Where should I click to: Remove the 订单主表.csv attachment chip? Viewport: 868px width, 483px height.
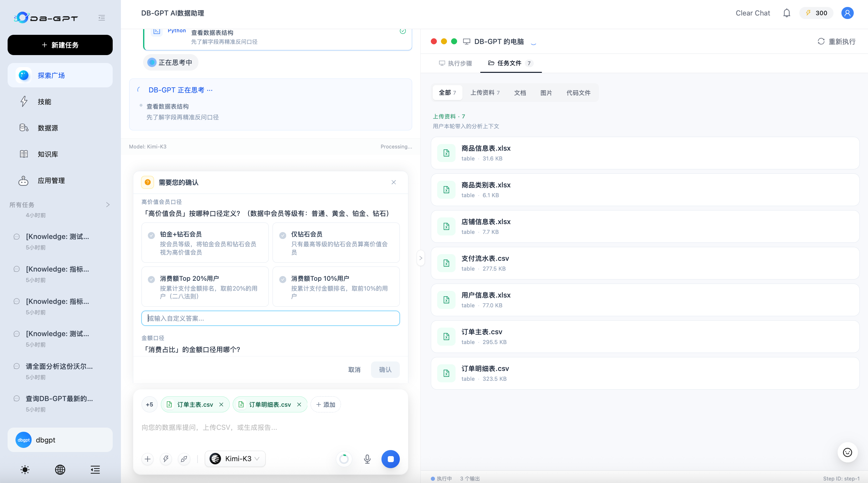tap(221, 405)
